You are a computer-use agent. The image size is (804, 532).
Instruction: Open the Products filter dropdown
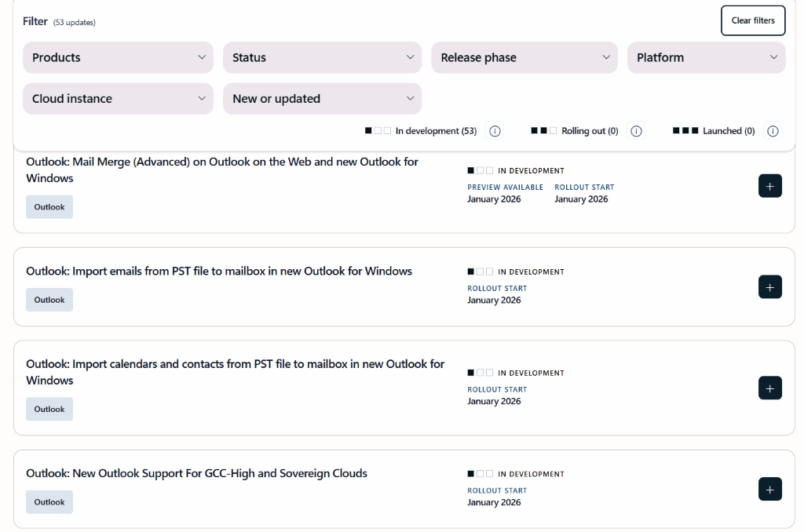point(118,57)
